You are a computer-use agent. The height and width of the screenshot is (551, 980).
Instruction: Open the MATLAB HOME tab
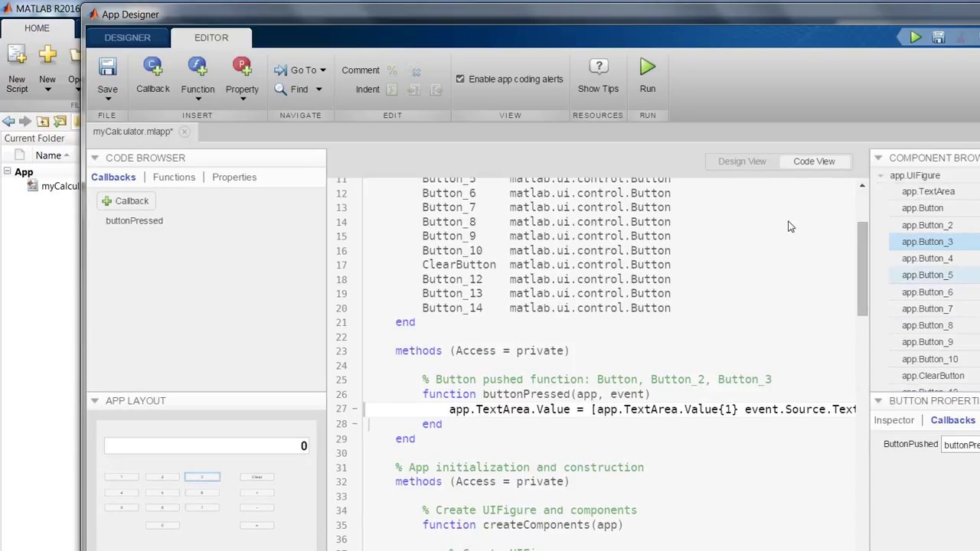pyautogui.click(x=37, y=28)
